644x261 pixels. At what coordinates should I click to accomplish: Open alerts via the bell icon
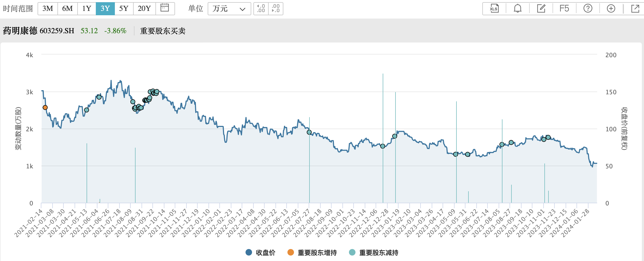point(517,8)
